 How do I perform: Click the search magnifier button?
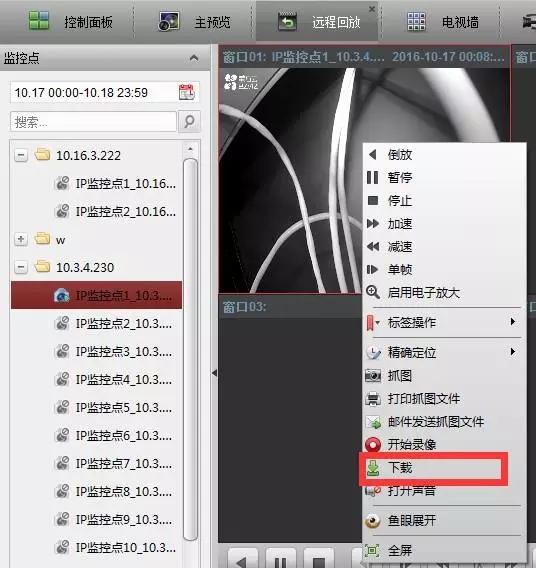189,121
